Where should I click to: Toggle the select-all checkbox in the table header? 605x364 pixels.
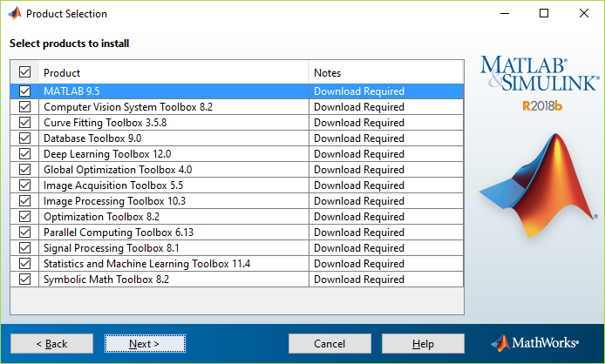coord(24,72)
